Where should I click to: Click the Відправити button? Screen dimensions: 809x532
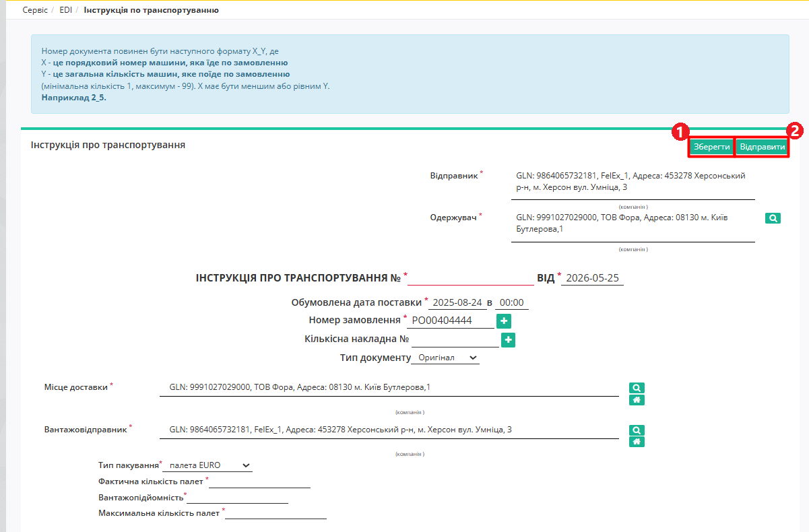pyautogui.click(x=762, y=147)
